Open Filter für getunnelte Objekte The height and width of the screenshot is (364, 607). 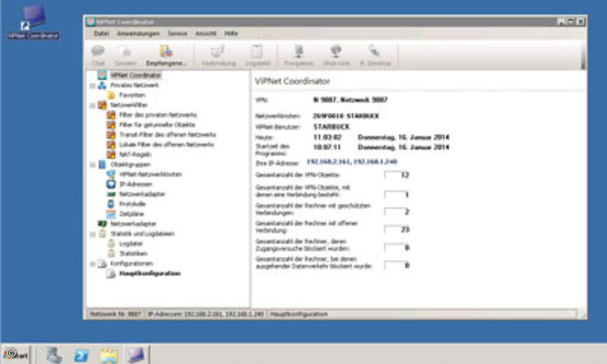click(157, 125)
